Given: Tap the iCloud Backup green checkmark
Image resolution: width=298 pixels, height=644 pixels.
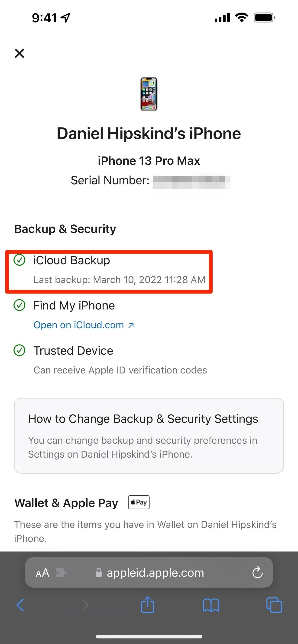Looking at the screenshot, I should 19,260.
